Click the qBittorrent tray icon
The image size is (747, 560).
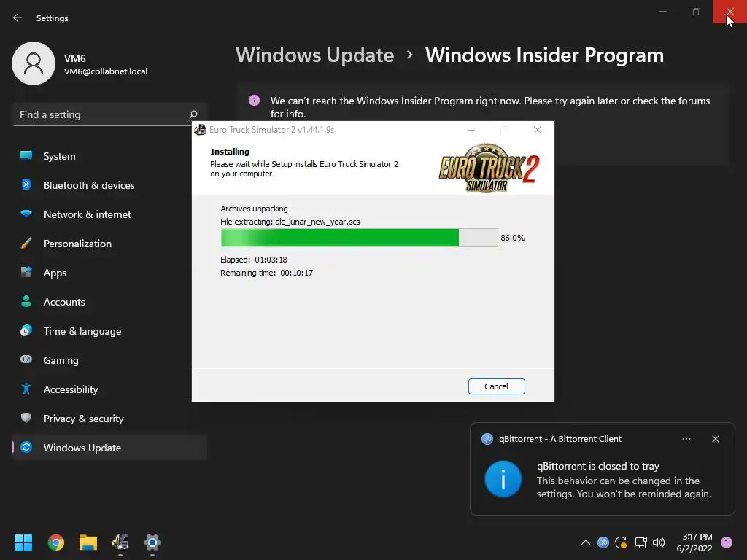(603, 542)
